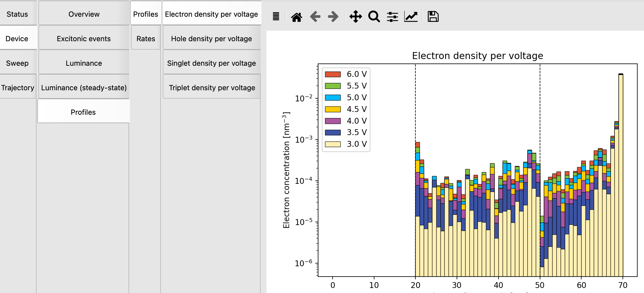
Task: Show the Hole density per voltage plot
Action: [x=211, y=39]
